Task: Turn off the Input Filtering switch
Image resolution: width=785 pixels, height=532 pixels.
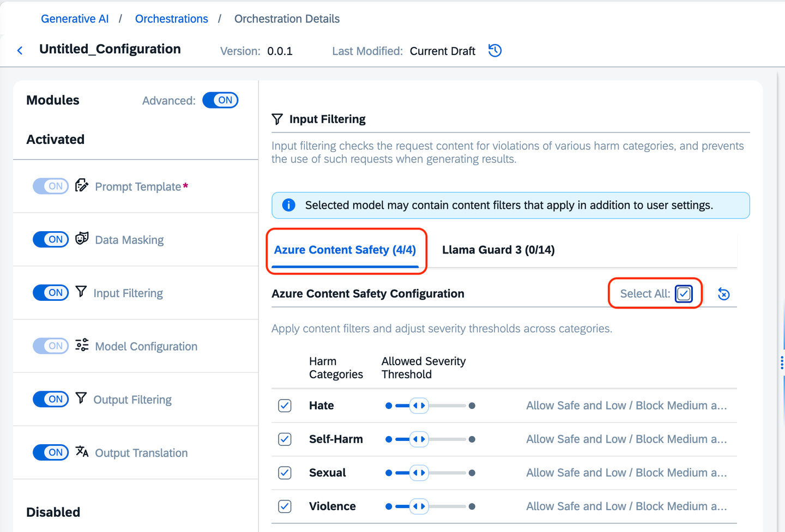Action: 51,293
